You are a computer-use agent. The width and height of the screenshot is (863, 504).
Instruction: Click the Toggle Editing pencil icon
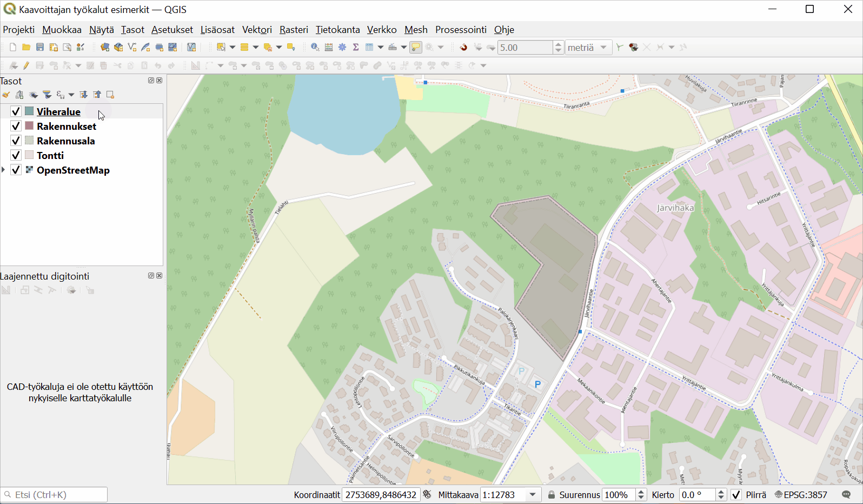pos(26,65)
